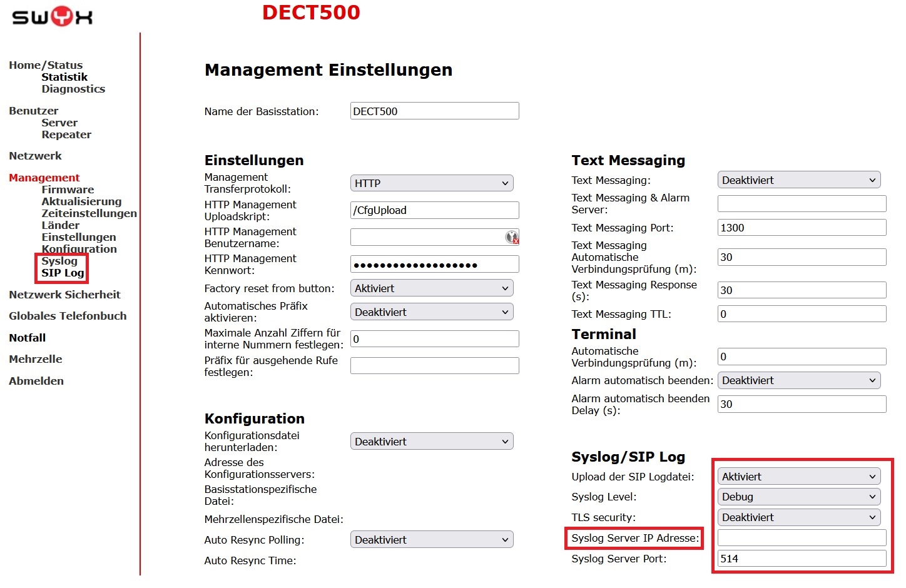Open the Automatisches Präfix aktivieren dropdown
This screenshot has width=906, height=588.
(430, 312)
